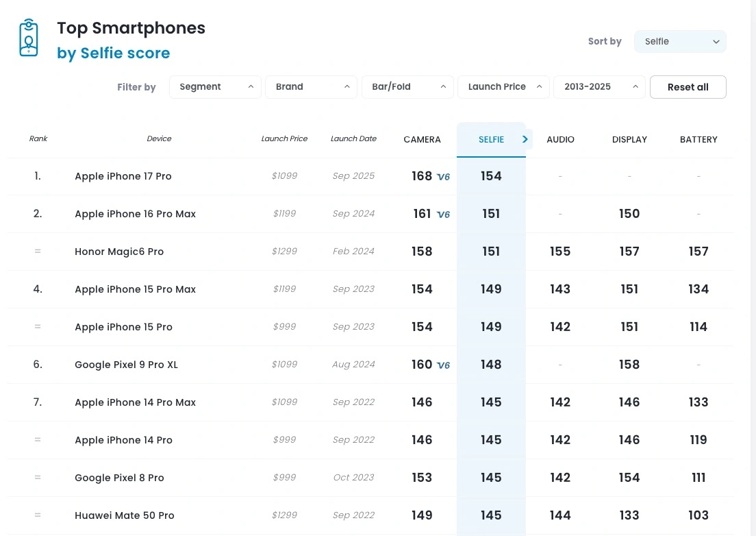756x536 pixels.
Task: Click the V6 badge beside Pixel 9 Pro XL
Action: (x=443, y=365)
